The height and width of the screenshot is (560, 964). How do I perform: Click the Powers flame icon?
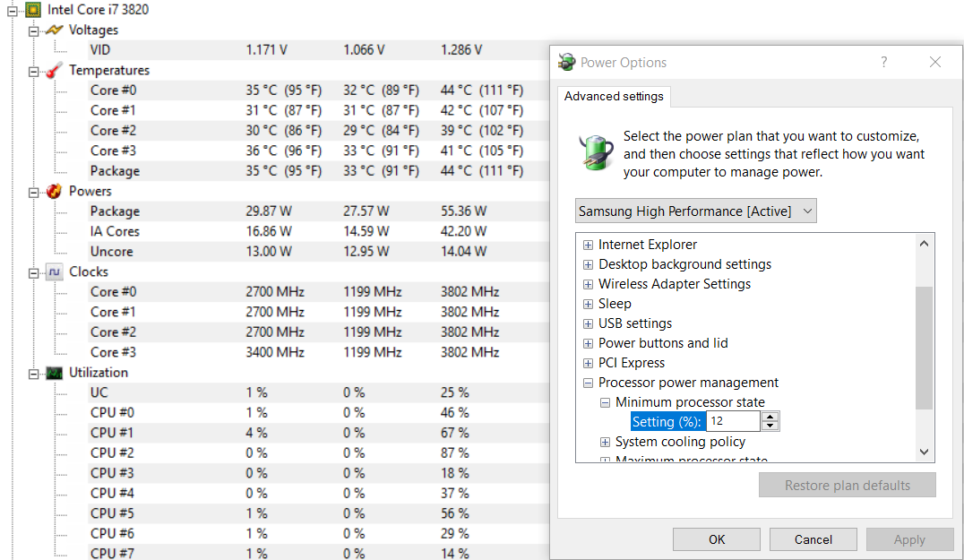(54, 191)
